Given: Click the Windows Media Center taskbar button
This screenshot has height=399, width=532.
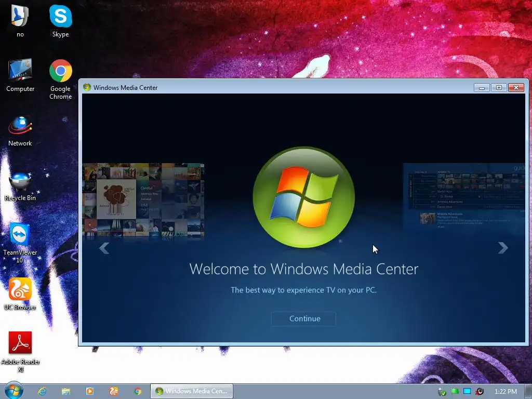Looking at the screenshot, I should (192, 391).
